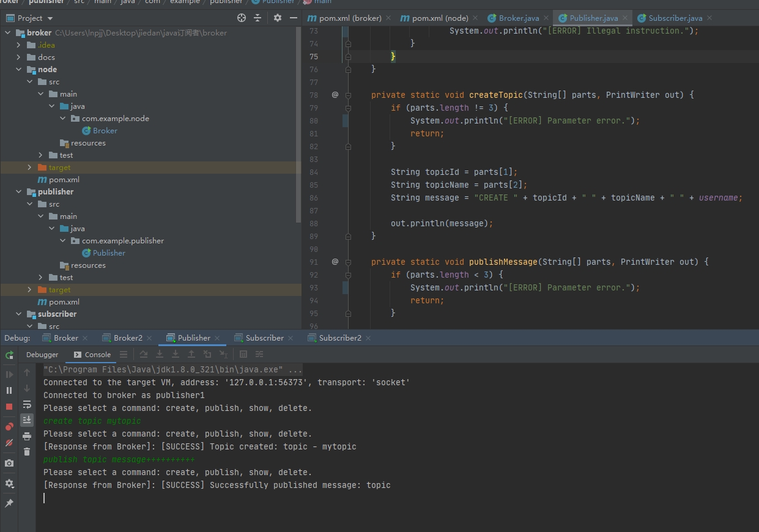Pause the program execution

point(9,390)
